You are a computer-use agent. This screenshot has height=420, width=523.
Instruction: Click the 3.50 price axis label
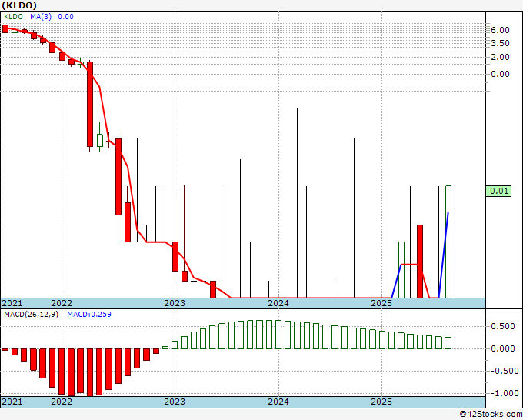tap(500, 43)
